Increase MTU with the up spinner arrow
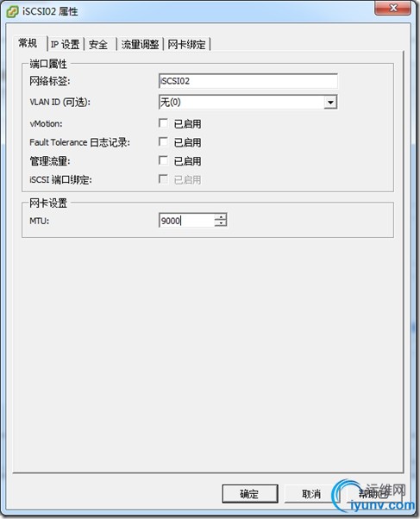Screen dimensions: 420x519 [221, 216]
